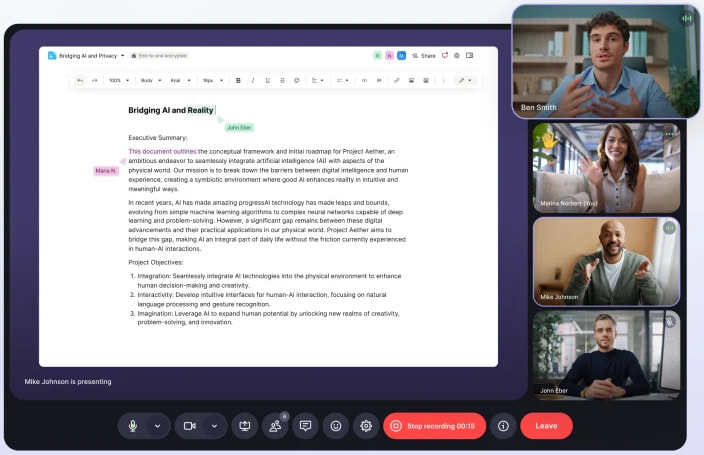Open the Body text style dropdown
Image resolution: width=704 pixels, height=455 pixels.
pyautogui.click(x=149, y=80)
